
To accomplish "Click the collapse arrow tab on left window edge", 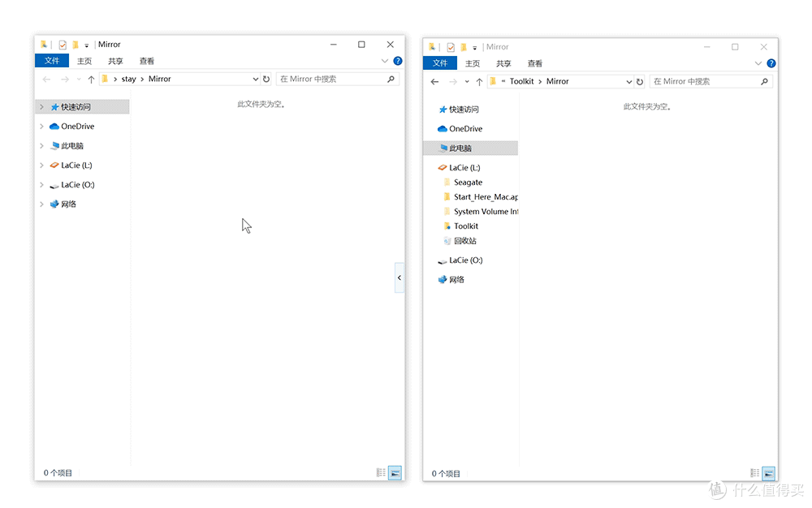I will [x=400, y=278].
